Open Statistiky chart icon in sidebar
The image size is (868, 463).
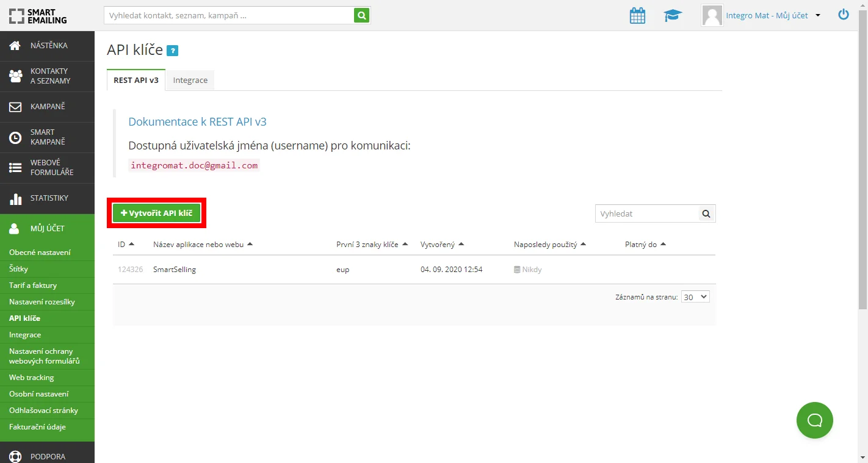[x=15, y=198]
